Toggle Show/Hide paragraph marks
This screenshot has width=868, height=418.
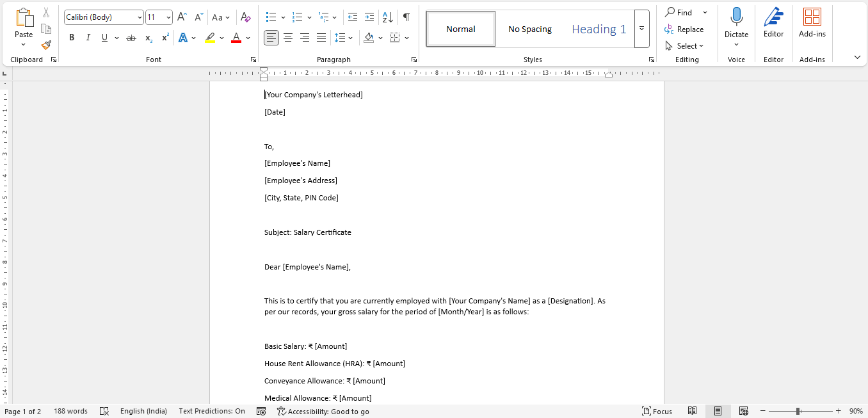pos(406,17)
